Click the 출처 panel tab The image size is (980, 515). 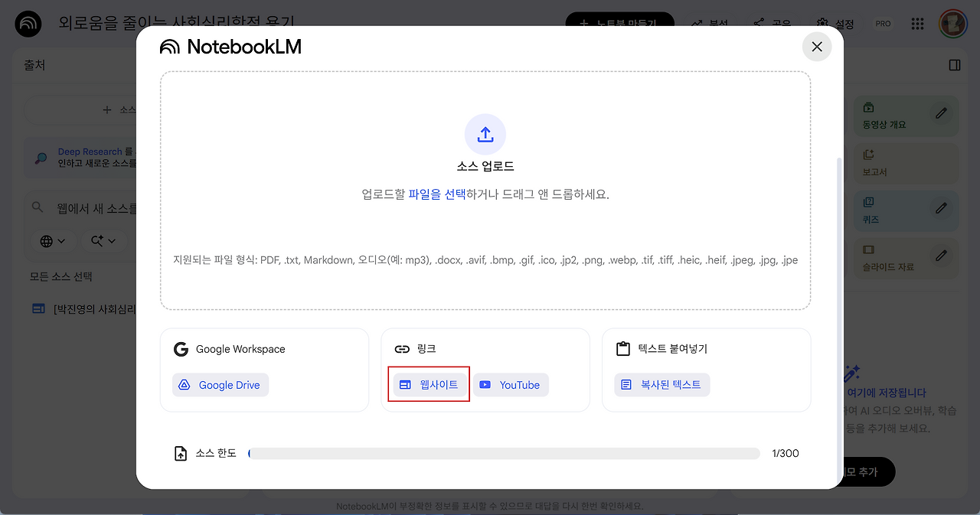[x=34, y=65]
